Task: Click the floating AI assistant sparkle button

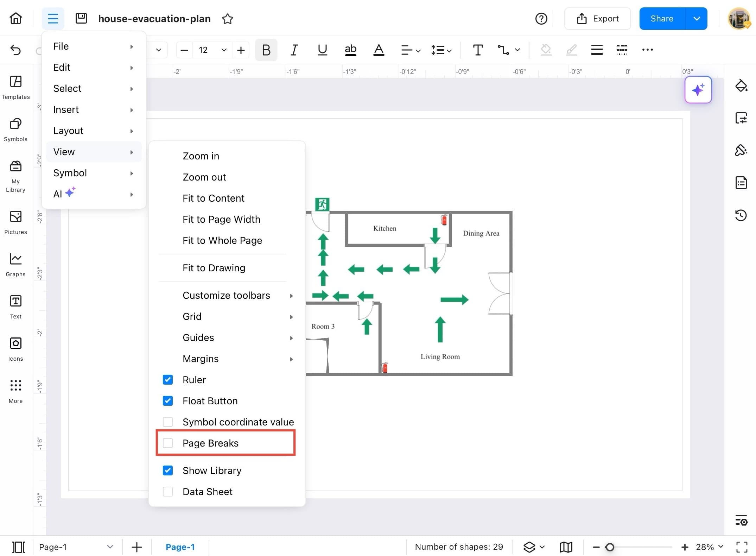Action: coord(698,90)
